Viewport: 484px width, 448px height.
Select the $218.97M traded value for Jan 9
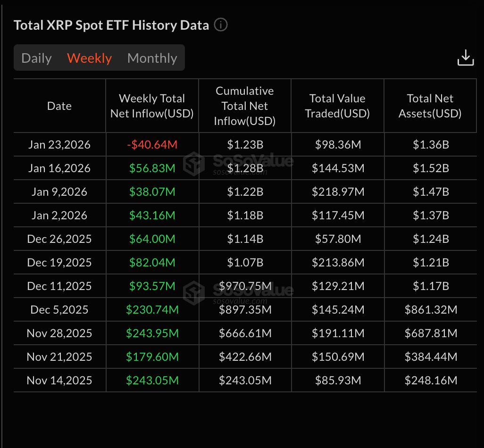[x=337, y=191]
